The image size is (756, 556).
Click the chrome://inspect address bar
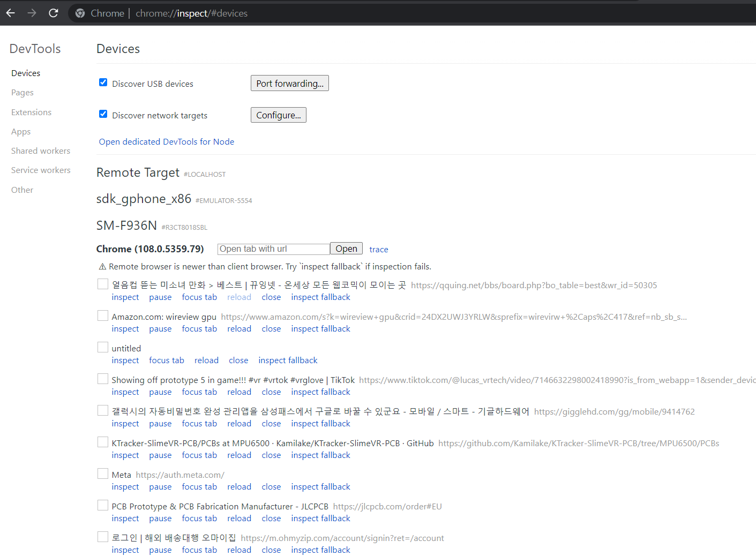click(x=413, y=13)
